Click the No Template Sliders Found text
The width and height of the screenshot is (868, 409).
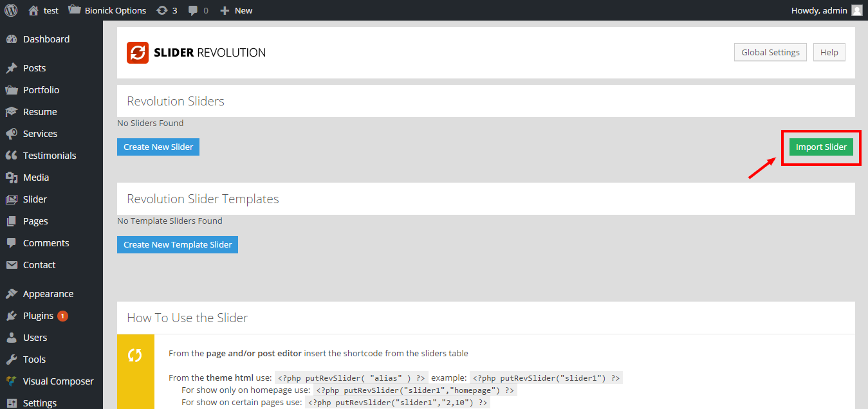[170, 221]
